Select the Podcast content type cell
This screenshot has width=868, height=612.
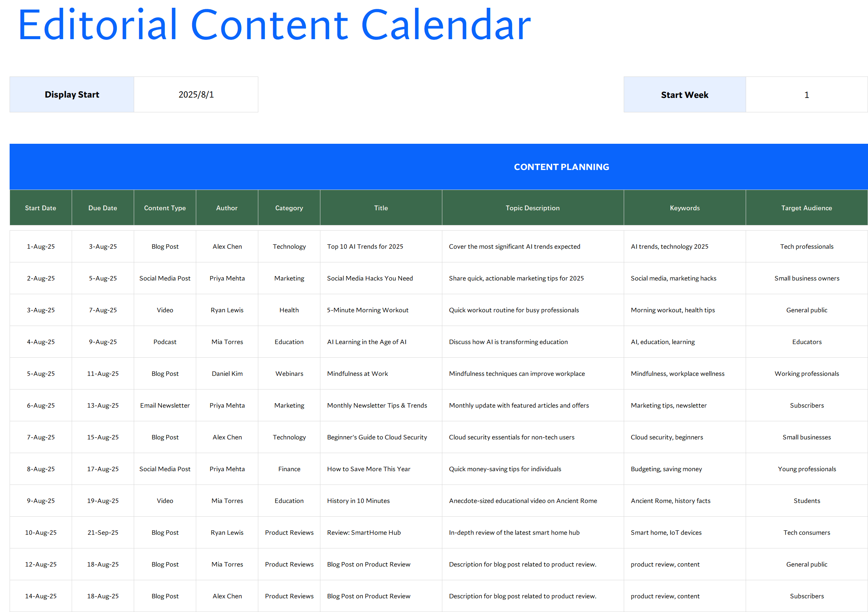tap(165, 342)
